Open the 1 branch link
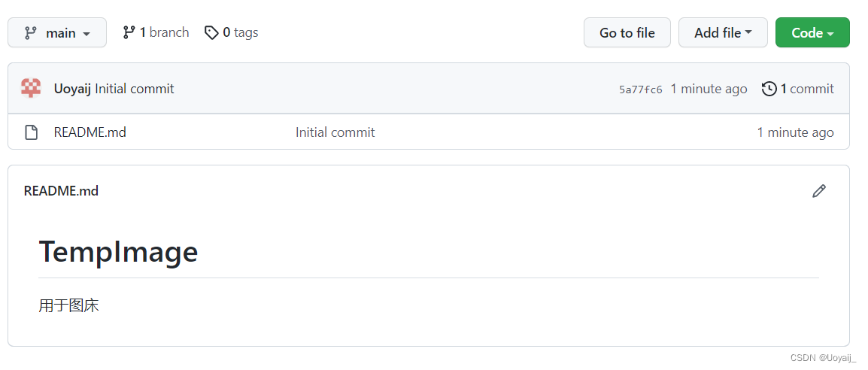 pos(156,32)
